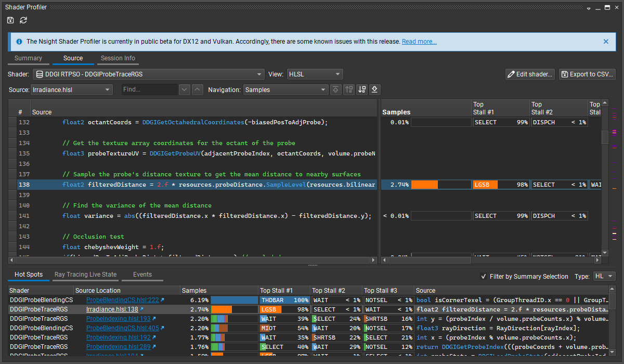Screen dimensions: 624x364
Task: Click the Export to CSV button
Action: click(587, 74)
